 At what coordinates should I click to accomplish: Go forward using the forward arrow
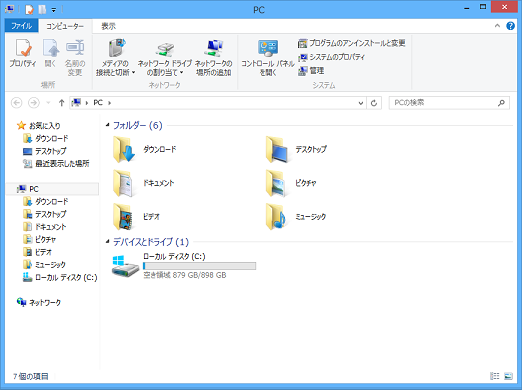[x=34, y=103]
